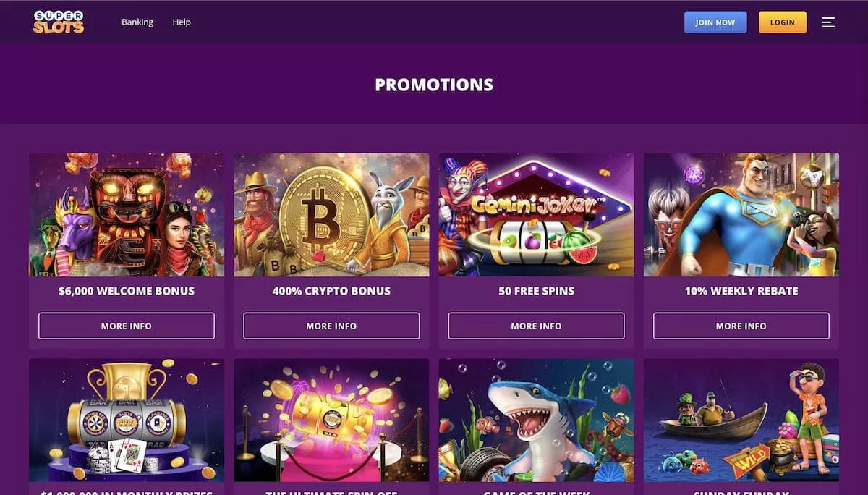Viewport: 868px width, 495px height.
Task: Click the Bitcoin coin promotion image
Action: coord(331,214)
